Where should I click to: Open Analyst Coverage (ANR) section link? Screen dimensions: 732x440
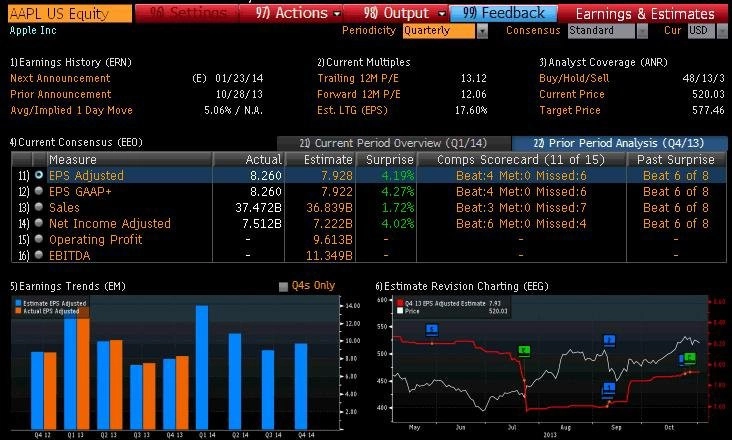[x=603, y=62]
